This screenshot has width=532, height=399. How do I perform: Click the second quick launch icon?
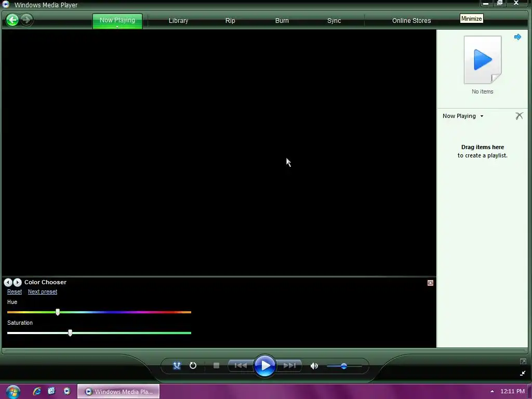pyautogui.click(x=51, y=391)
